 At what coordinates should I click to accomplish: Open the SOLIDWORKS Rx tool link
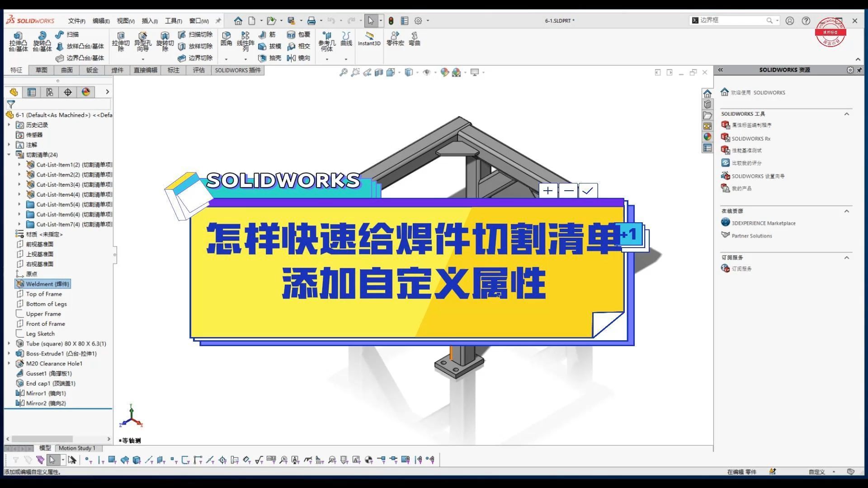[751, 139]
